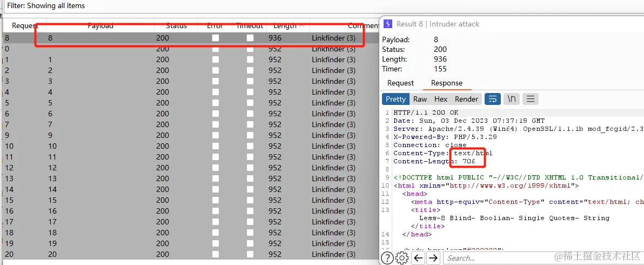
Task: Click the Payload value 8 in result details
Action: point(436,40)
